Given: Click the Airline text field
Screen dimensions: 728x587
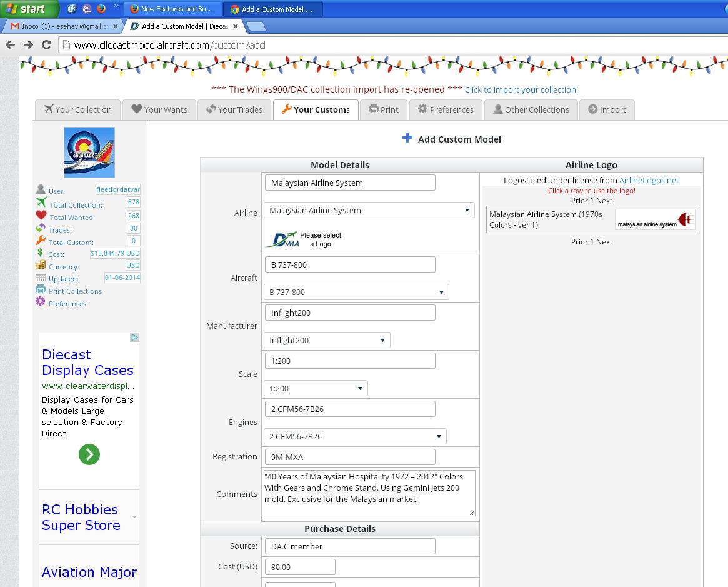Looking at the screenshot, I should tap(350, 183).
